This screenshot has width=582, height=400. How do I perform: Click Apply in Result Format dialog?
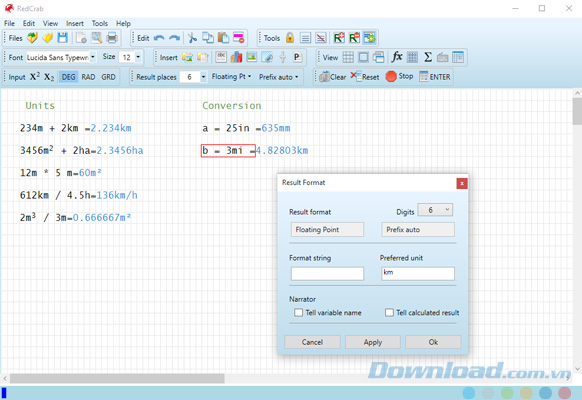click(373, 342)
